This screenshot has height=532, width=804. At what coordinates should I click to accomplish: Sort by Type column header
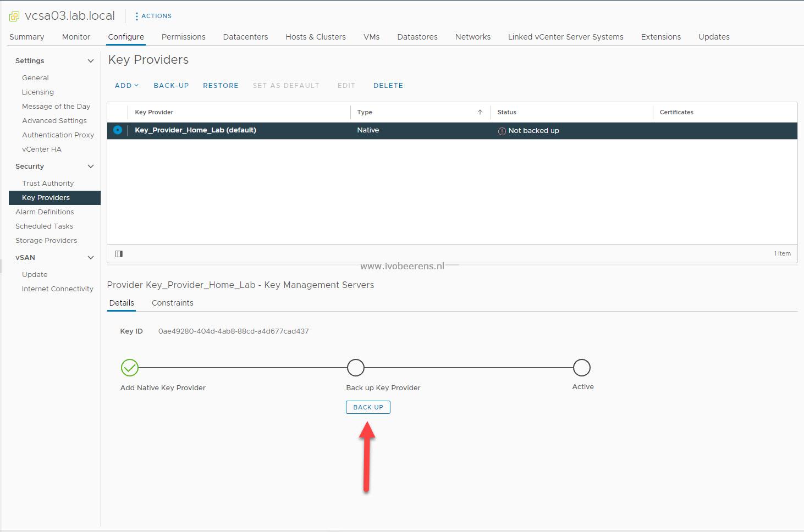pos(365,112)
